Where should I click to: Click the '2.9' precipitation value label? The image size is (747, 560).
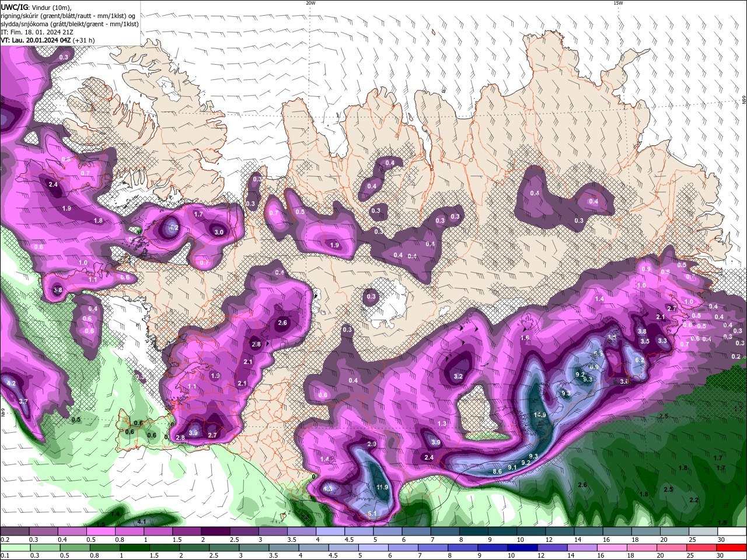pyautogui.click(x=372, y=444)
